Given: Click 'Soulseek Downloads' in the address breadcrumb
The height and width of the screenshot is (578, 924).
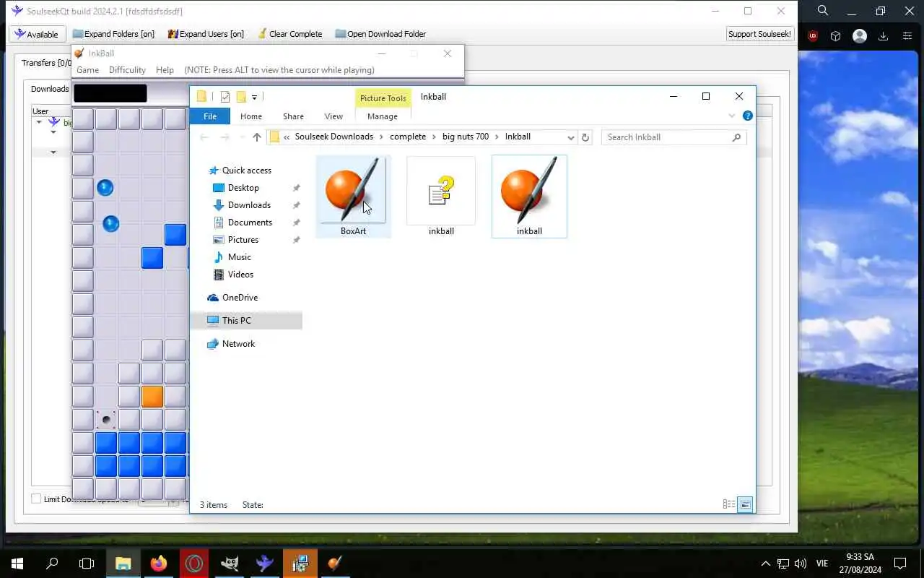Looking at the screenshot, I should click(x=334, y=137).
